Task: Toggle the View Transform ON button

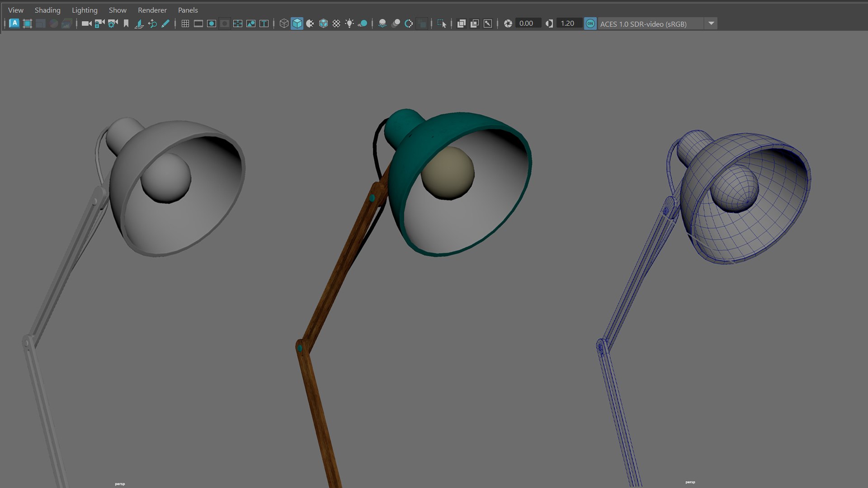Action: 590,23
